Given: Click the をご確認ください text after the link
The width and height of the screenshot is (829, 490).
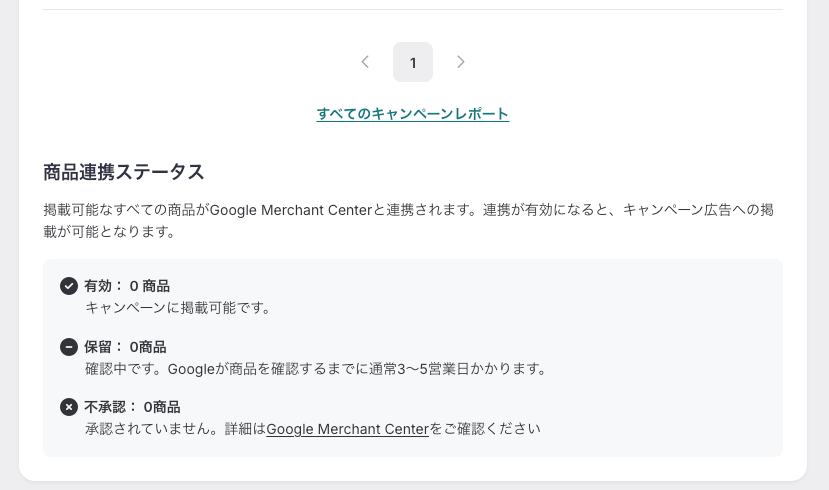Looking at the screenshot, I should tap(485, 429).
